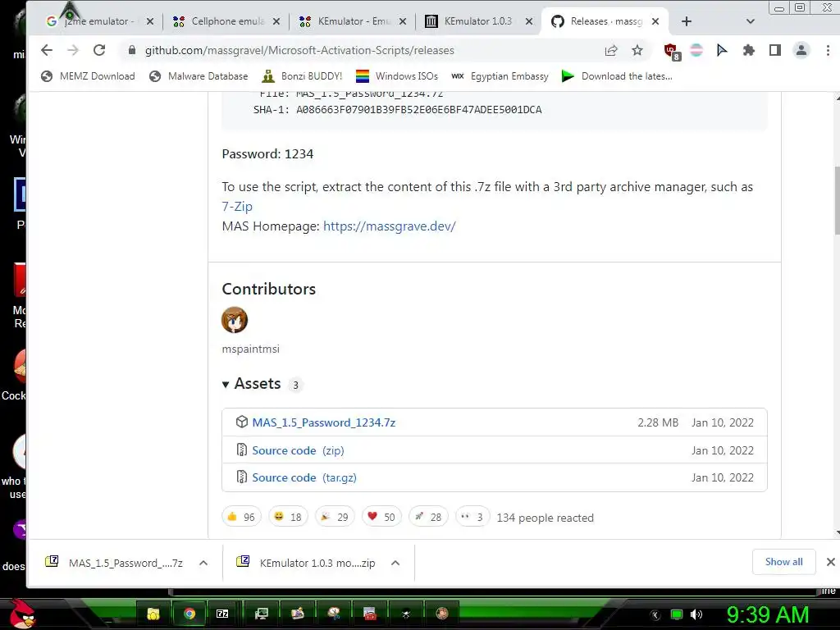
Task: Toggle the browser side panel
Action: pyautogui.click(x=774, y=50)
